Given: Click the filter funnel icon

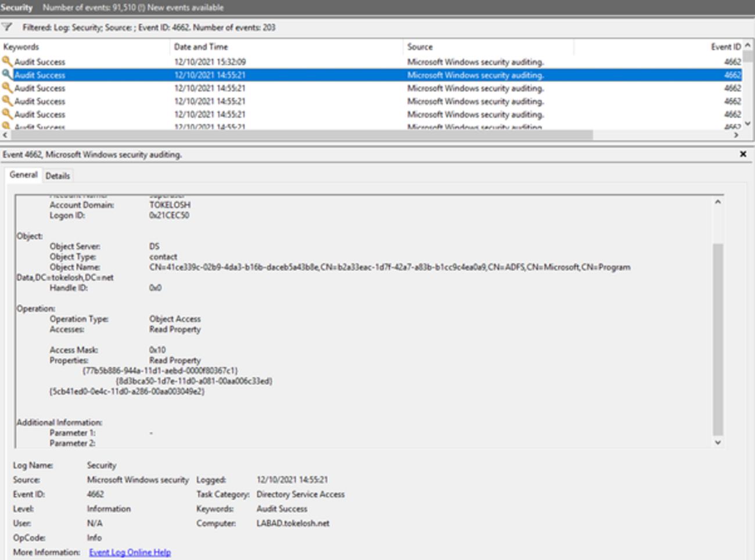Looking at the screenshot, I should pyautogui.click(x=7, y=27).
